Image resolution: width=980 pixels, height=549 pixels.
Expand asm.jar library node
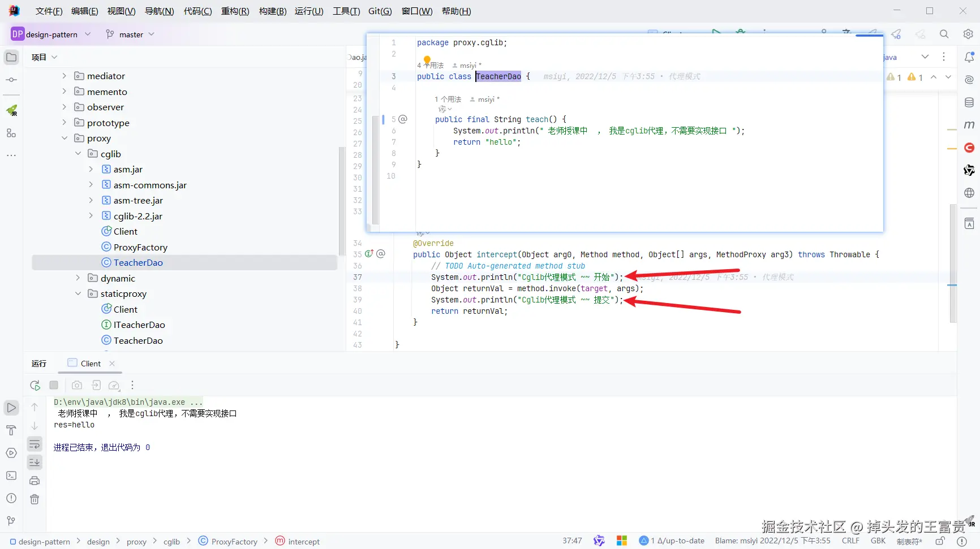[x=91, y=169]
